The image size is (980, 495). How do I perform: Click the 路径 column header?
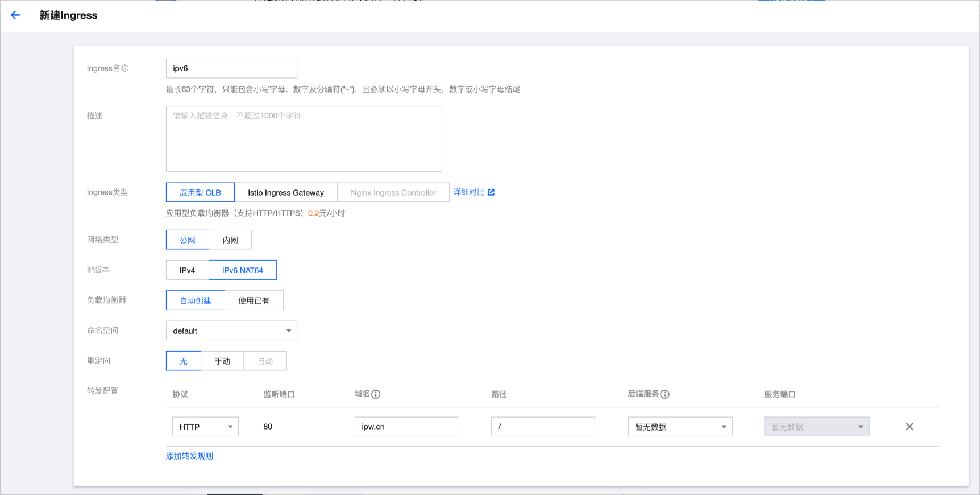tap(499, 394)
